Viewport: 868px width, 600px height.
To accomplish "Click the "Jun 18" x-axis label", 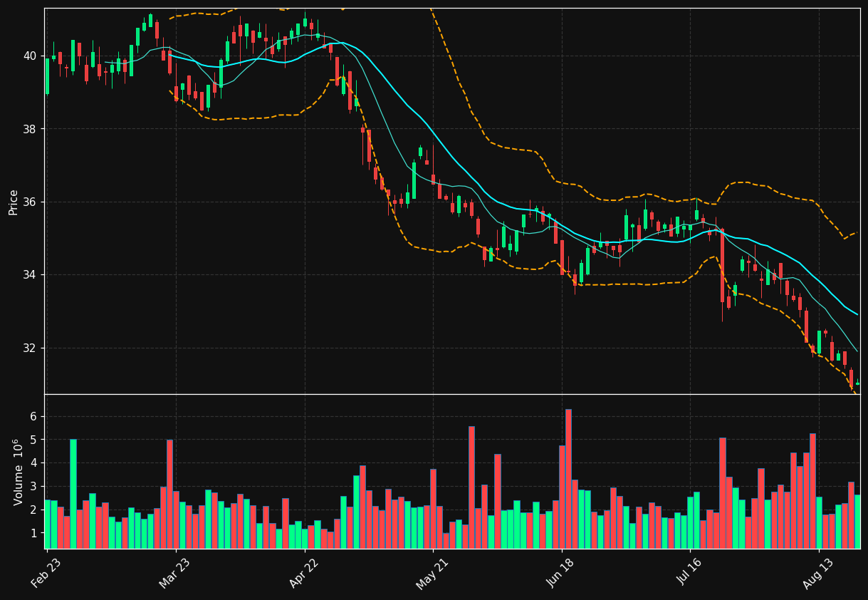I will (x=561, y=571).
